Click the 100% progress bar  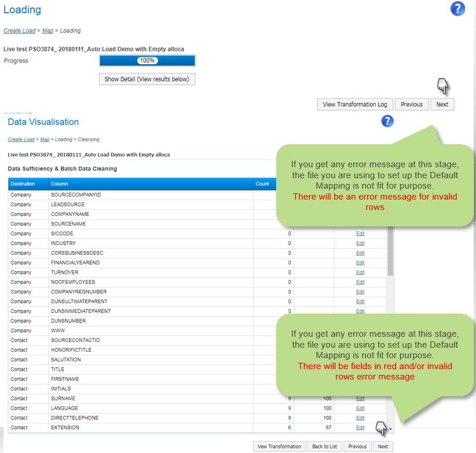point(147,61)
